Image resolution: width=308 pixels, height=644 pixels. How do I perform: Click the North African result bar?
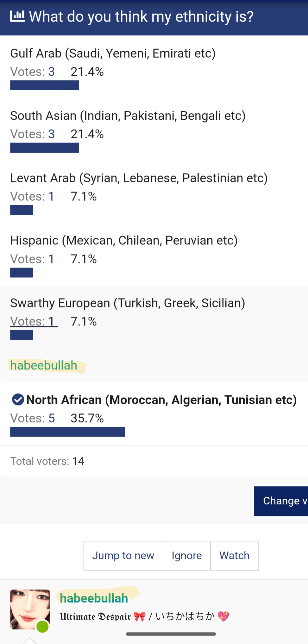pyautogui.click(x=67, y=432)
